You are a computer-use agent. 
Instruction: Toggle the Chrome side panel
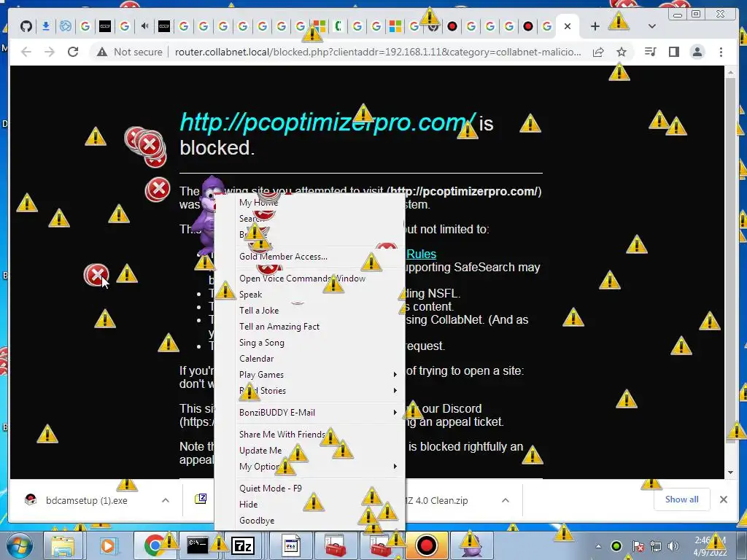pyautogui.click(x=673, y=52)
